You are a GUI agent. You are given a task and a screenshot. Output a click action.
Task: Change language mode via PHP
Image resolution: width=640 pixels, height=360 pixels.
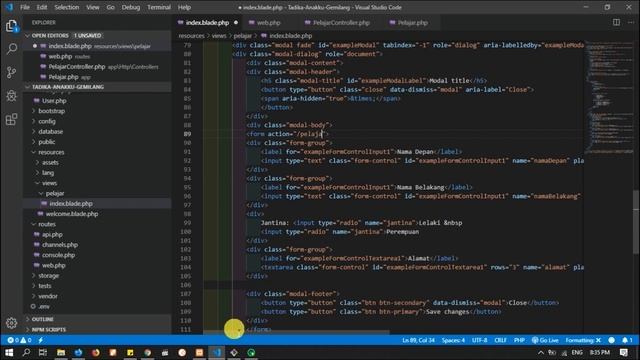coord(519,340)
